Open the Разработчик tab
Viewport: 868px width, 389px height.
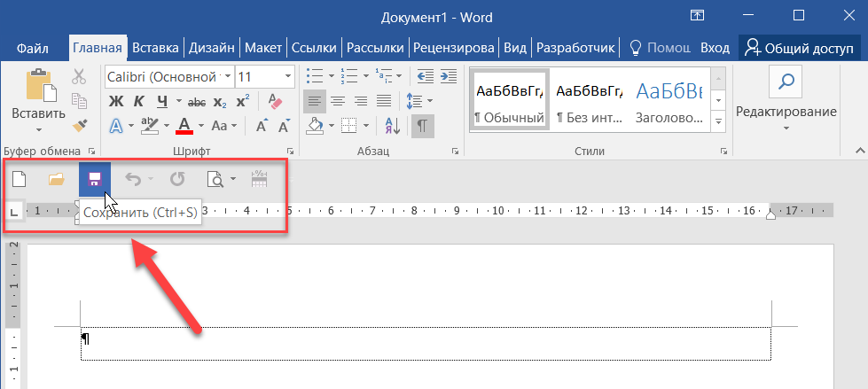click(x=576, y=48)
